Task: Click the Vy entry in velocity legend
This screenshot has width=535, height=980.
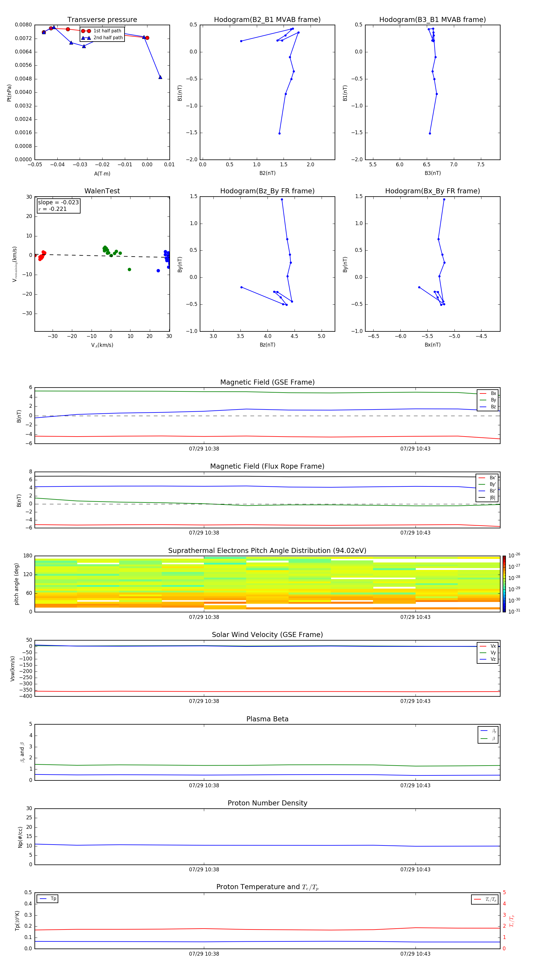Action: 488,653
